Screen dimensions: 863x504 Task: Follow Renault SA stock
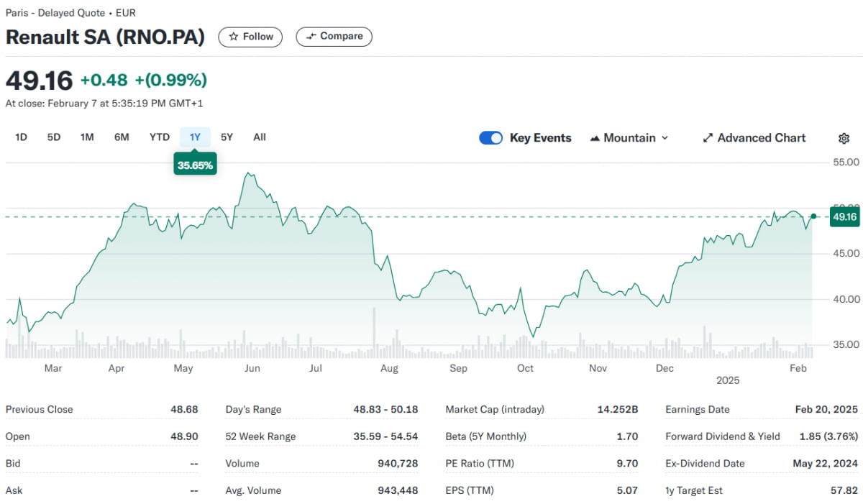[x=250, y=37]
